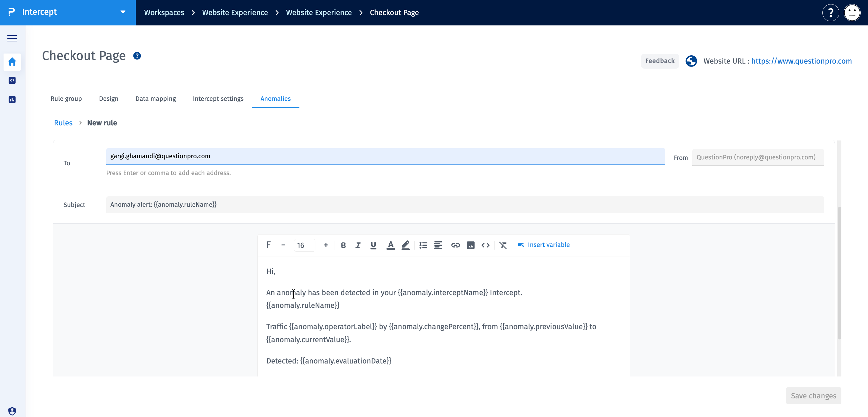Open the code embed icon in the sidebar
This screenshot has height=417, width=868.
click(12, 80)
